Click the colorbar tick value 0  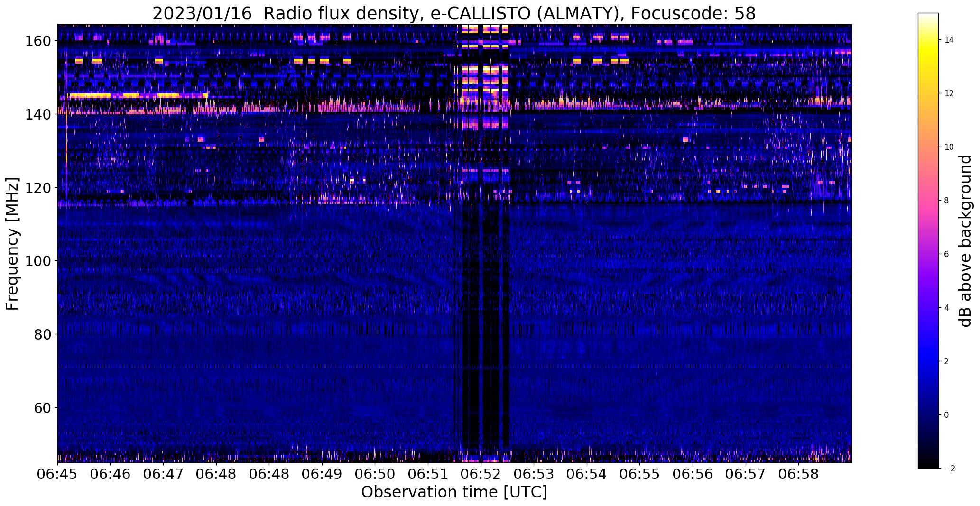pyautogui.click(x=947, y=415)
